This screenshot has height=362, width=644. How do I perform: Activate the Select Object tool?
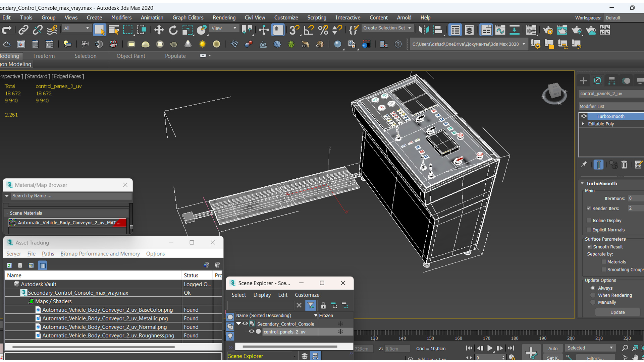coord(100,30)
